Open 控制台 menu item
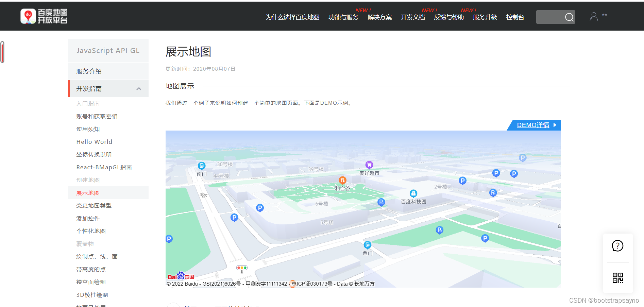Screen dimensions: 644x307 pos(515,17)
